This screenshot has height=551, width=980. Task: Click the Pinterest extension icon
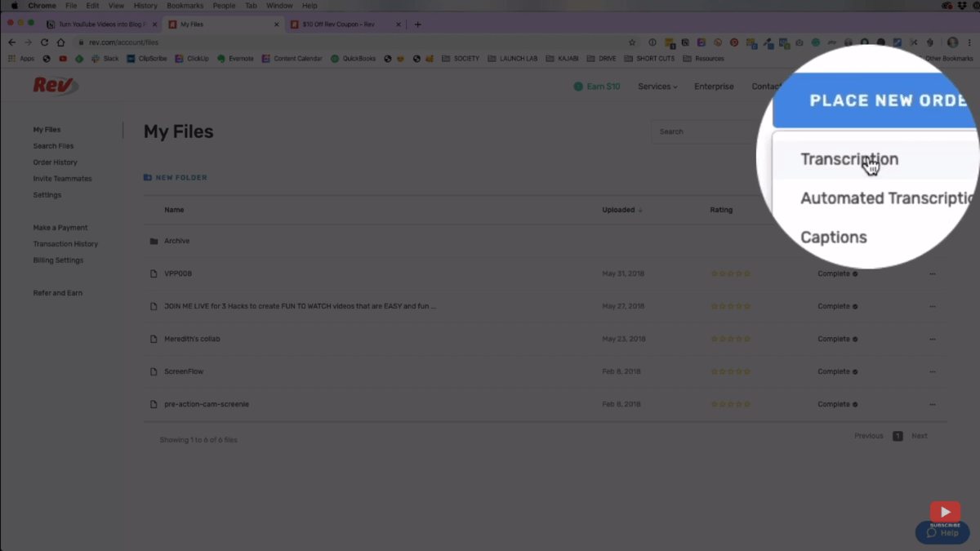734,42
